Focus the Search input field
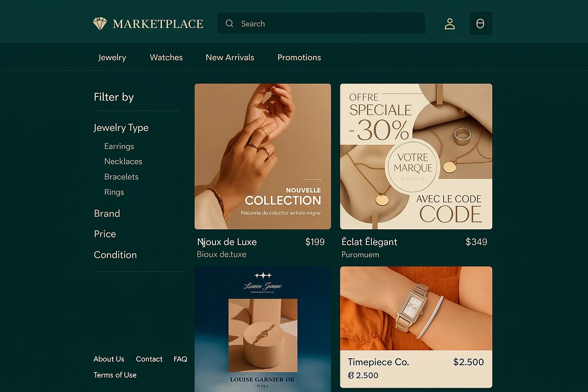The width and height of the screenshot is (588, 392). tap(321, 23)
